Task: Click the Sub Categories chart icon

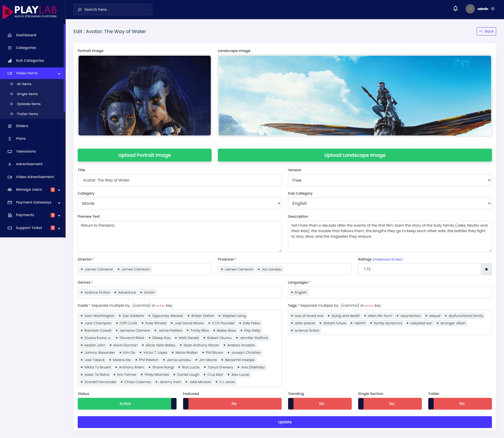Action: [x=10, y=60]
